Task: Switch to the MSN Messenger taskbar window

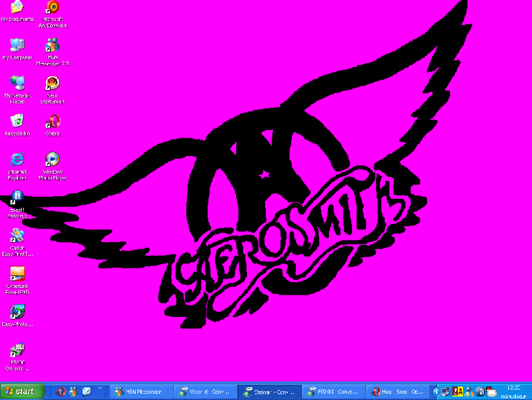Action: tap(141, 392)
